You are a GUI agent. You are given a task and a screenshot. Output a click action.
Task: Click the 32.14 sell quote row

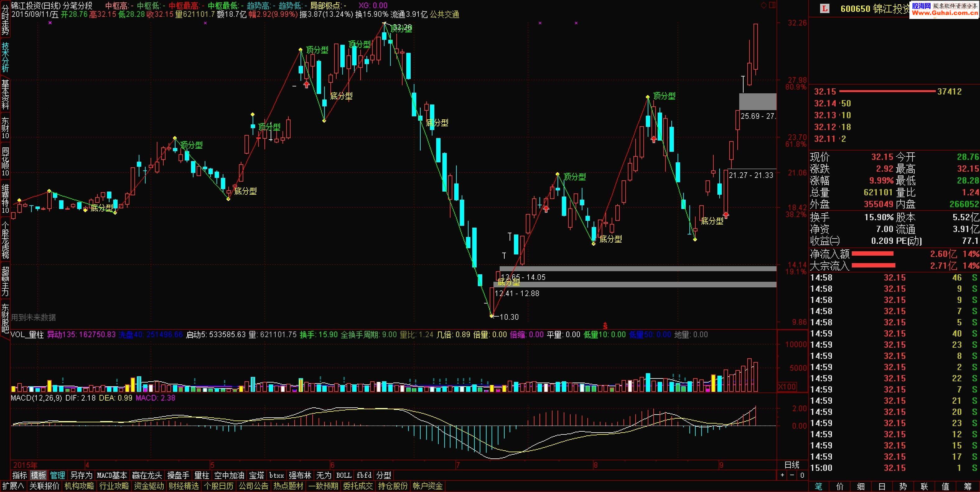coord(894,104)
